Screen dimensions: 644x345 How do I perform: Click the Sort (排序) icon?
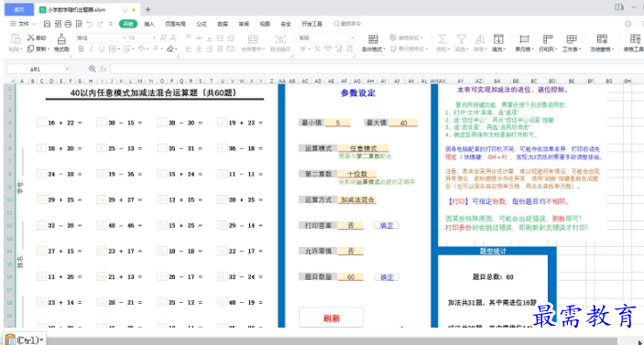tap(479, 39)
